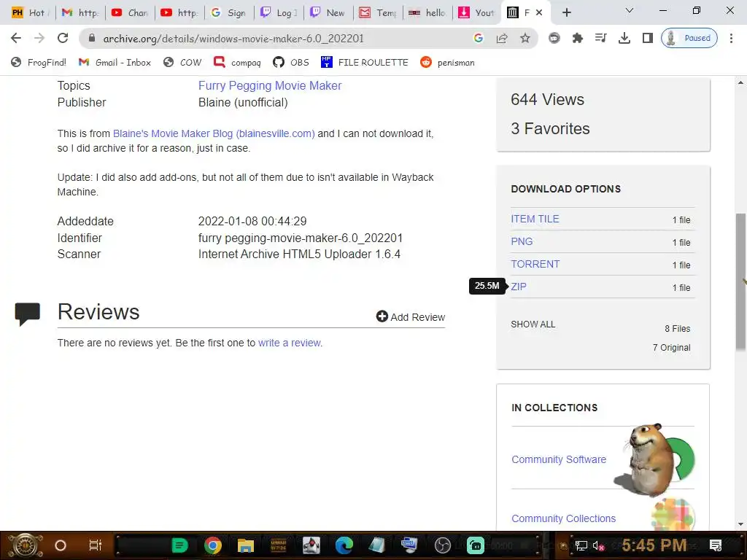Image resolution: width=747 pixels, height=560 pixels.
Task: Open Microsoft Edge from taskbar
Action: (x=344, y=545)
